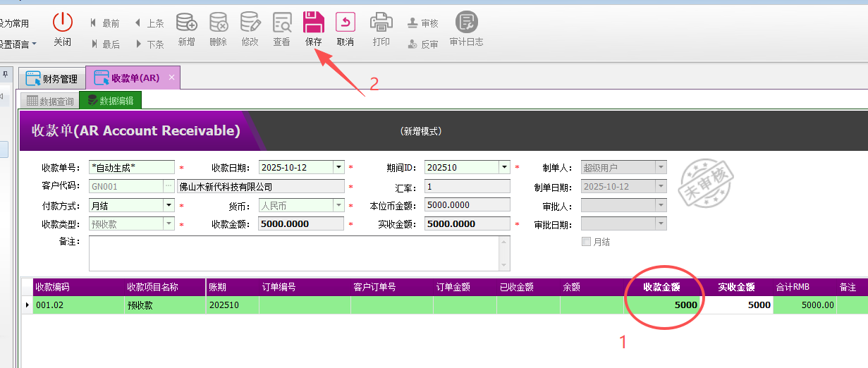Image resolution: width=868 pixels, height=368 pixels.
Task: Click the 关闭 power icon
Action: point(63,22)
